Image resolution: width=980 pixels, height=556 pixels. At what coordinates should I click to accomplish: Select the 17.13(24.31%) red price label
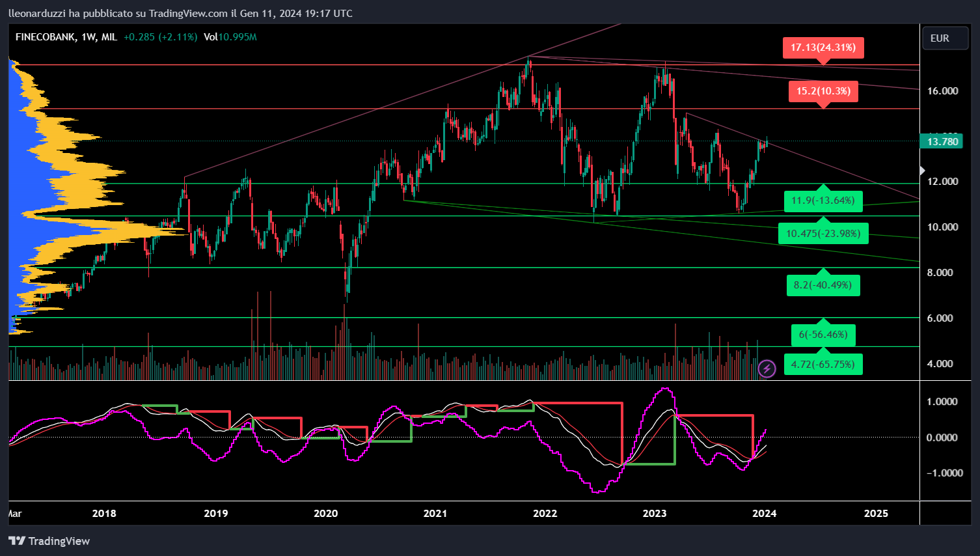point(823,48)
